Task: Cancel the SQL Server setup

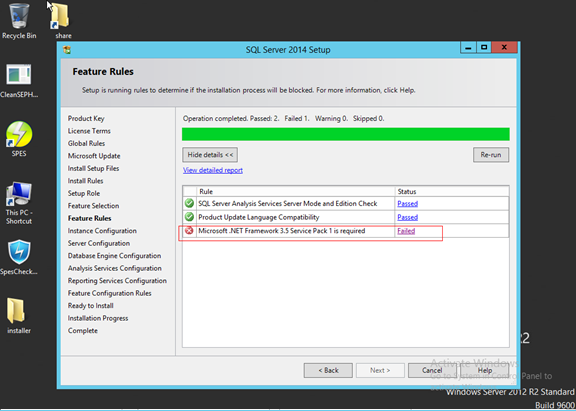Action: point(432,370)
